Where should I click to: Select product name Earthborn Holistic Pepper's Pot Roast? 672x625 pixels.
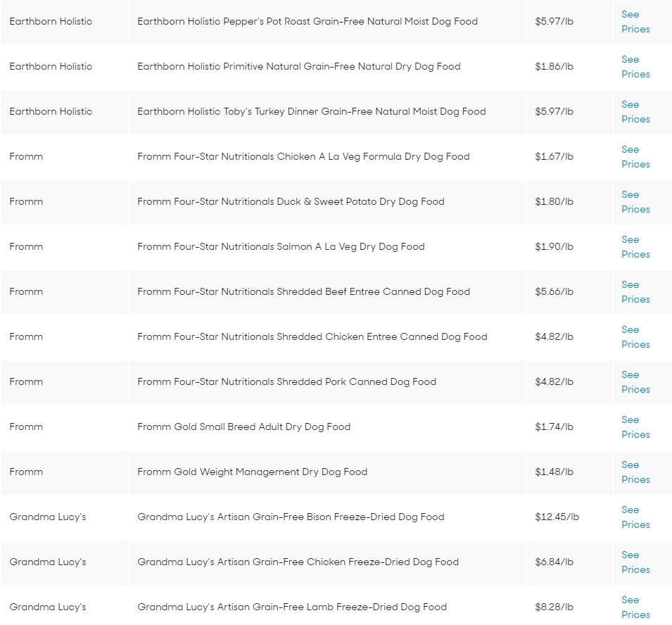(x=308, y=21)
